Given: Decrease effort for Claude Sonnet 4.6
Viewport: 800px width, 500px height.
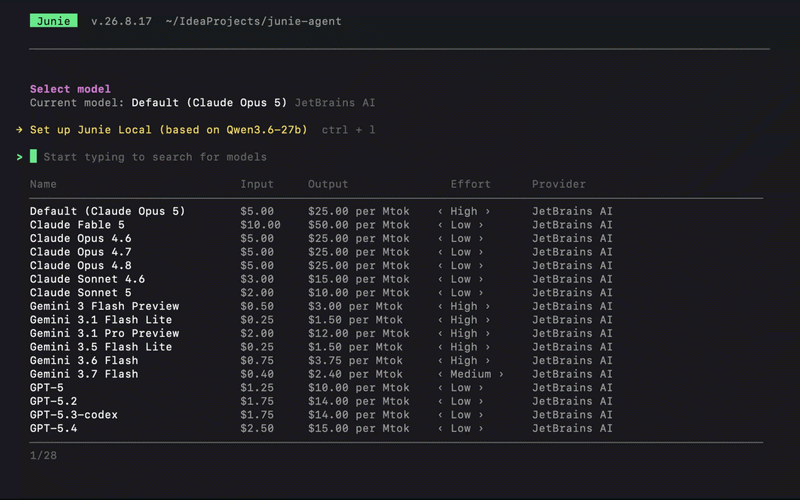Looking at the screenshot, I should point(440,279).
